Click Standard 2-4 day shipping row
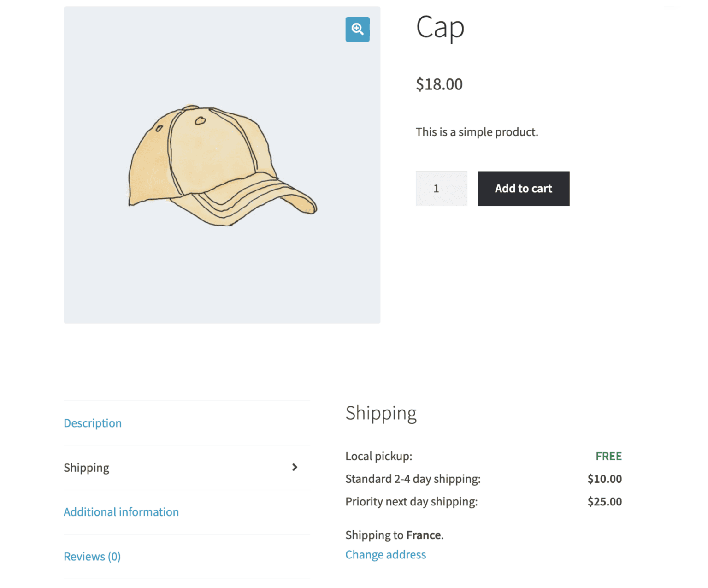Viewport: 708px width, 588px height. (413, 479)
